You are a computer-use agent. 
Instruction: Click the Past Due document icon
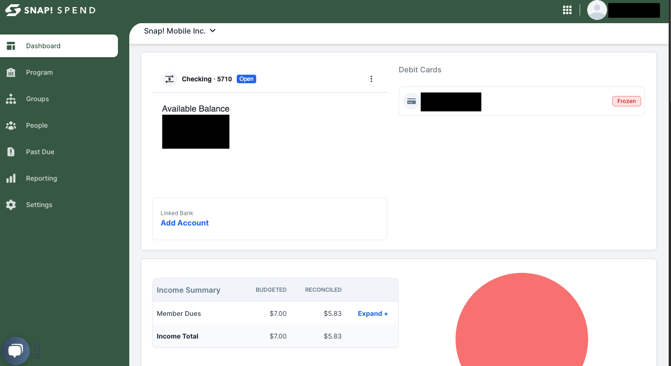[11, 152]
